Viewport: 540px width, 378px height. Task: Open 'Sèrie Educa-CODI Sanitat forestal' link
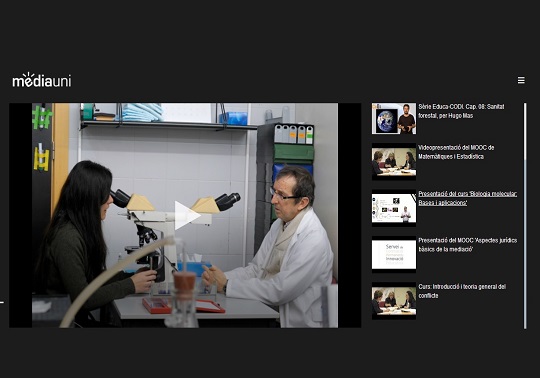click(x=461, y=111)
